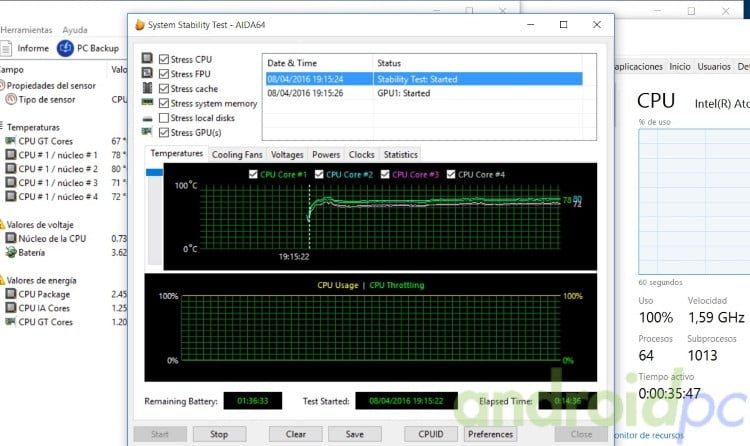This screenshot has height=446, width=750.
Task: Select the GPU1: Started log row
Action: tap(424, 93)
